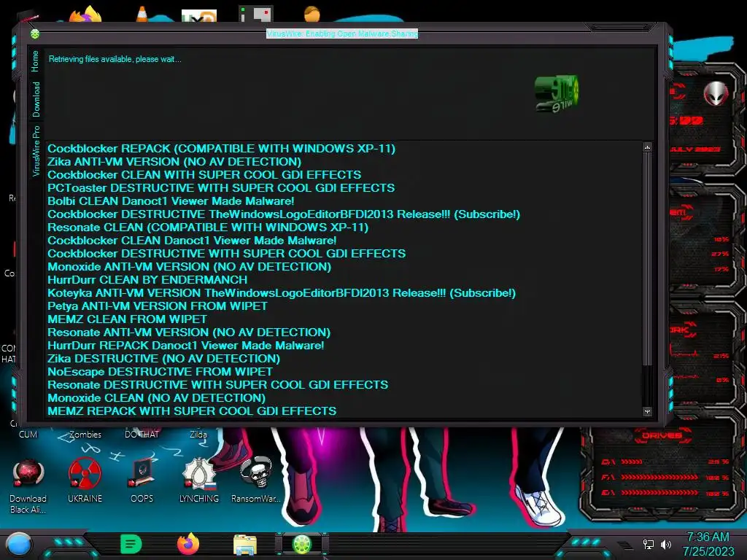This screenshot has width=747, height=560.
Task: Select 'Cockblocker DESTRUCTIVE TheWindowsLogoEditorBFDI2013 Release!!!' row
Action: [284, 214]
